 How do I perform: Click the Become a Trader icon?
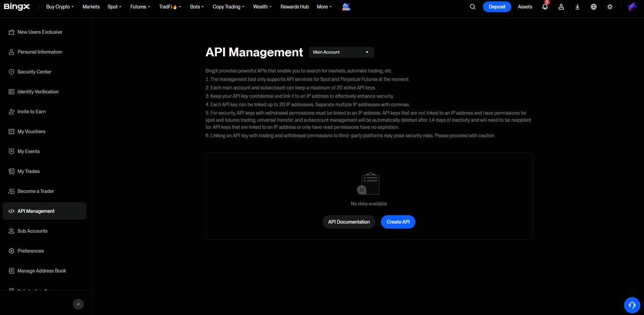[x=12, y=191]
